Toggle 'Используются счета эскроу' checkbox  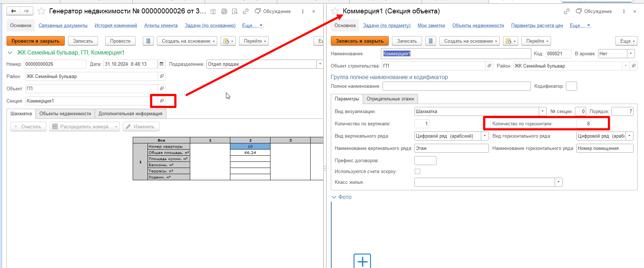[418, 172]
